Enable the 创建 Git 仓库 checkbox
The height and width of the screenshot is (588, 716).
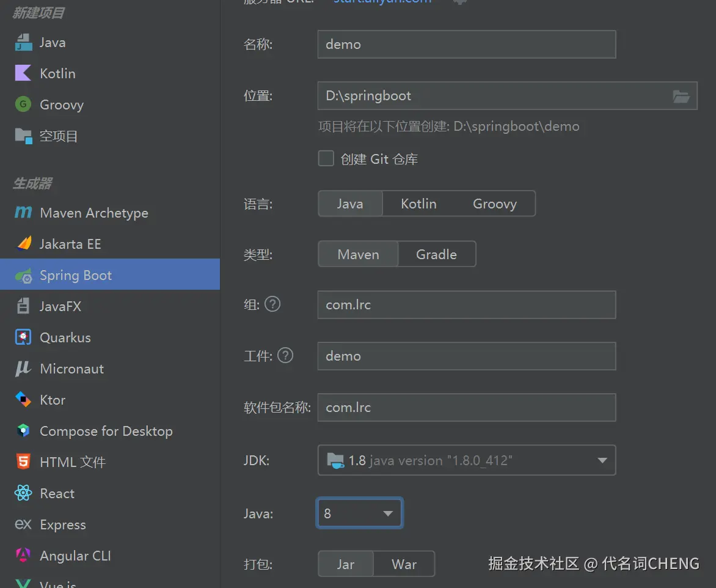coord(326,158)
